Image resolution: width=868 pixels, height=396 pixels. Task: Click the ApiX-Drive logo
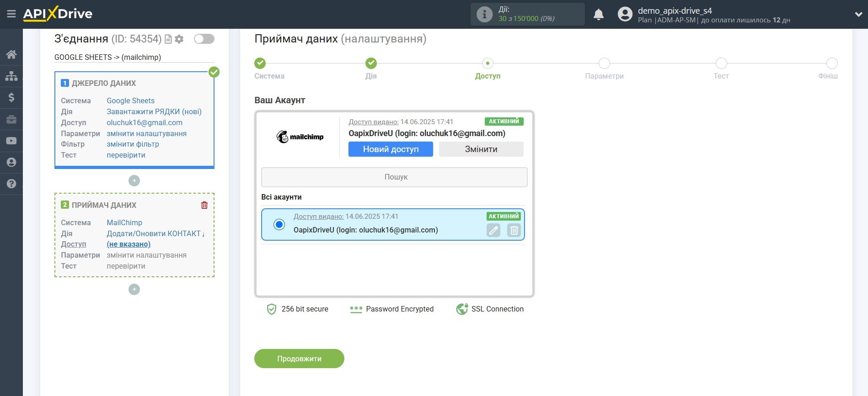58,14
